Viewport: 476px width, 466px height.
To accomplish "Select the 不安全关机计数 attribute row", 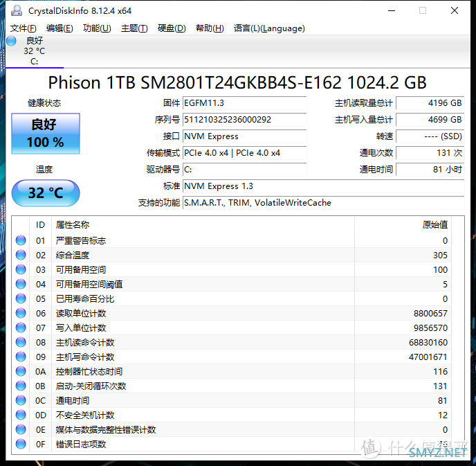I will point(232,415).
